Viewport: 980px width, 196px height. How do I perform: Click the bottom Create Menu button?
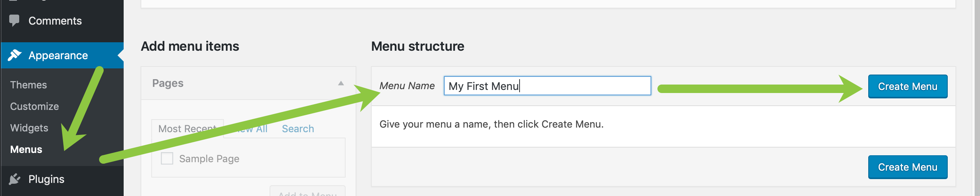click(x=908, y=167)
